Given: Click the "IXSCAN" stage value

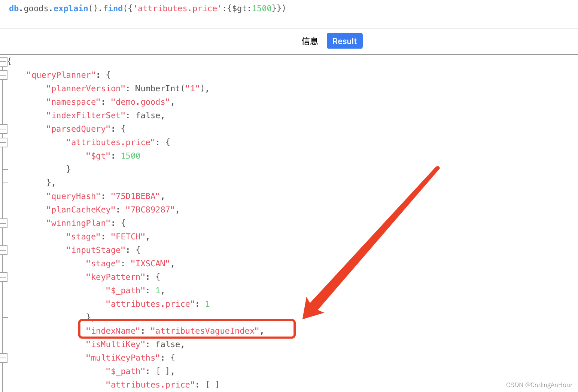Looking at the screenshot, I should coord(150,264).
